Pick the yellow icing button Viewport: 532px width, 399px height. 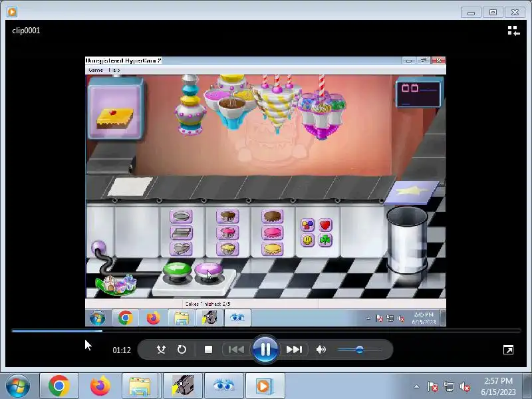pyautogui.click(x=273, y=249)
